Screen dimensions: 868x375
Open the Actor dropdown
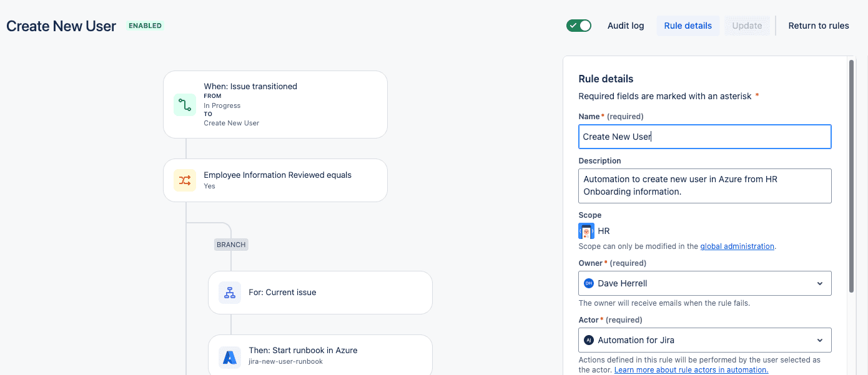tap(705, 340)
